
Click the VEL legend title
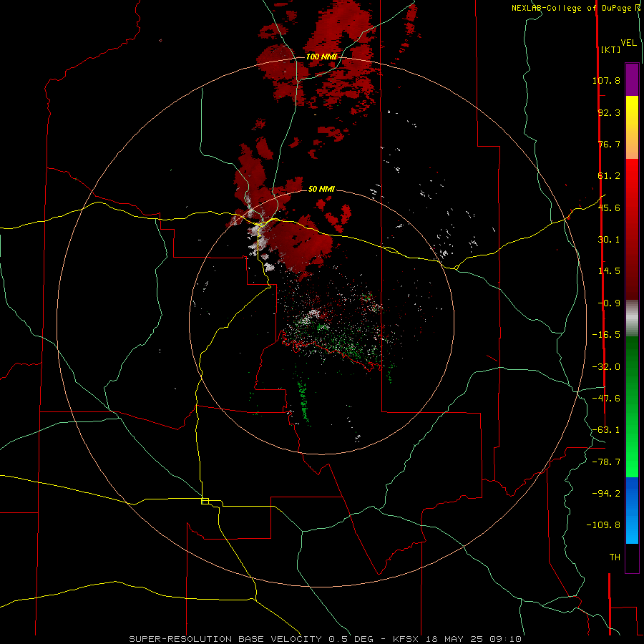pyautogui.click(x=628, y=43)
